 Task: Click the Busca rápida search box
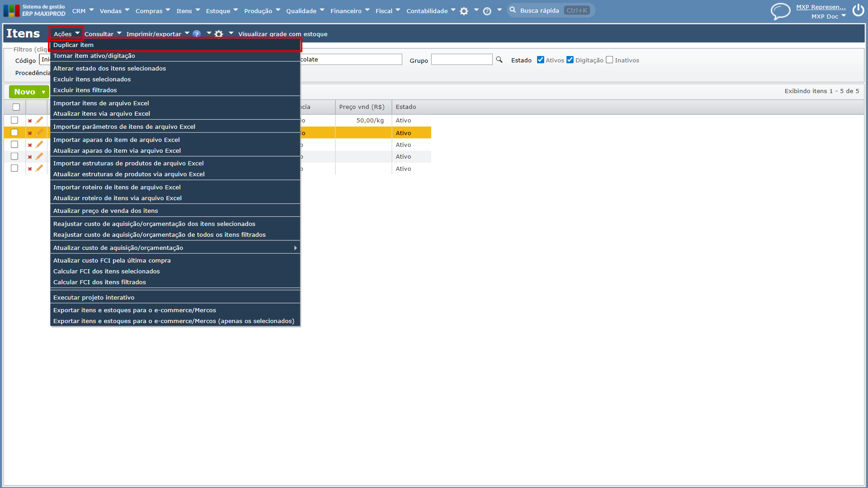[x=551, y=10]
